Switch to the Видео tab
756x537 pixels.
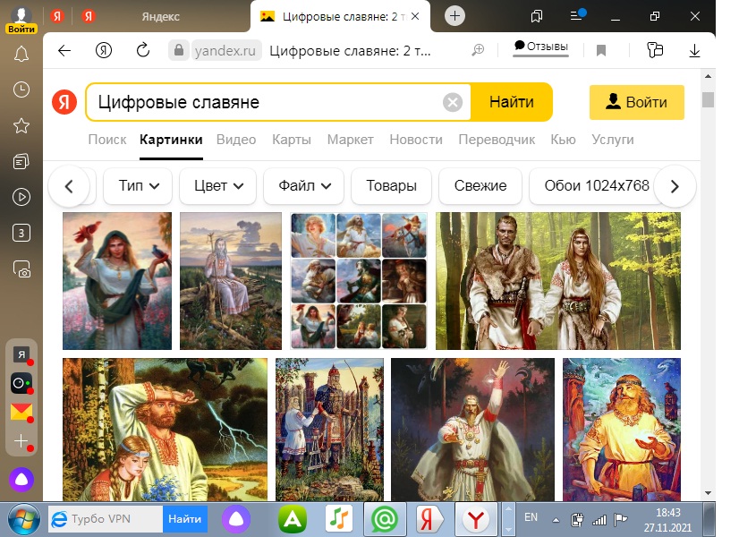point(236,140)
